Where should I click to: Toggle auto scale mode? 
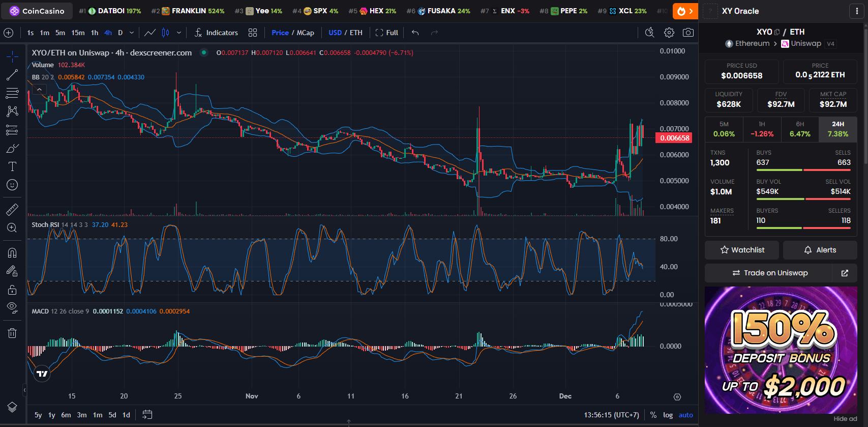[686, 415]
